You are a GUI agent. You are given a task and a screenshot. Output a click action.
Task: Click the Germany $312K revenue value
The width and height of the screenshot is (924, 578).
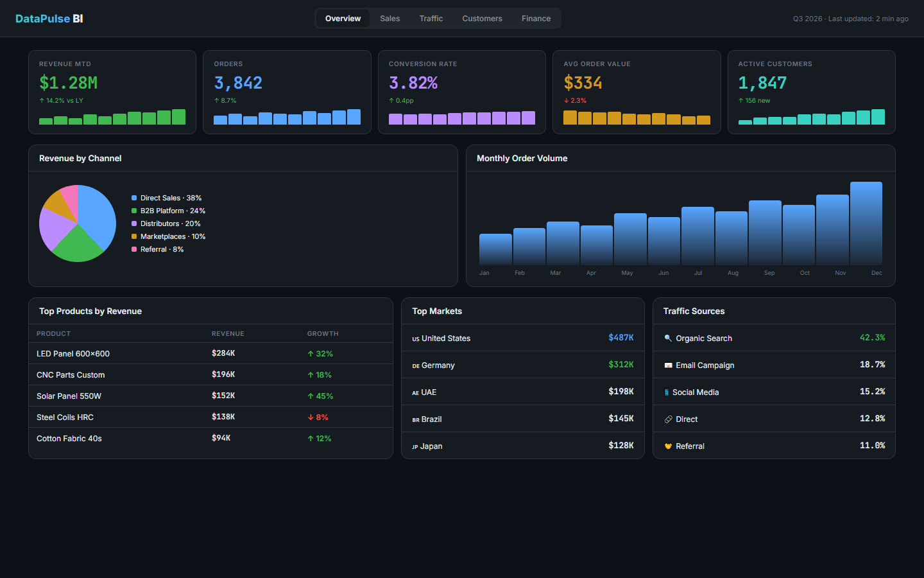coord(621,365)
